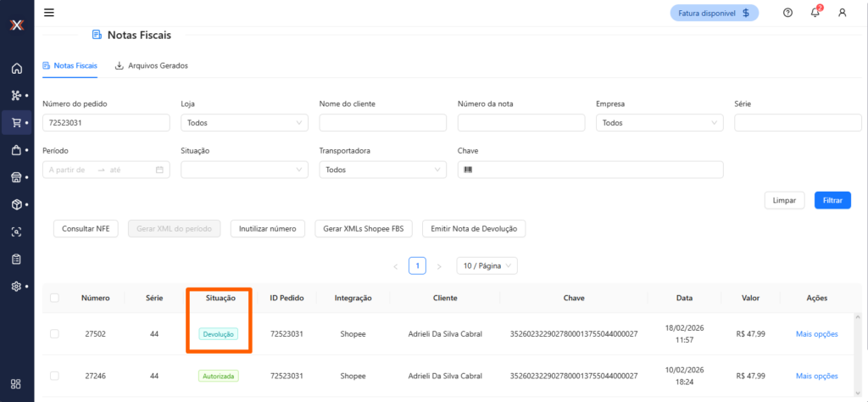Toggle the select-all checkbox in table header

pyautogui.click(x=54, y=298)
